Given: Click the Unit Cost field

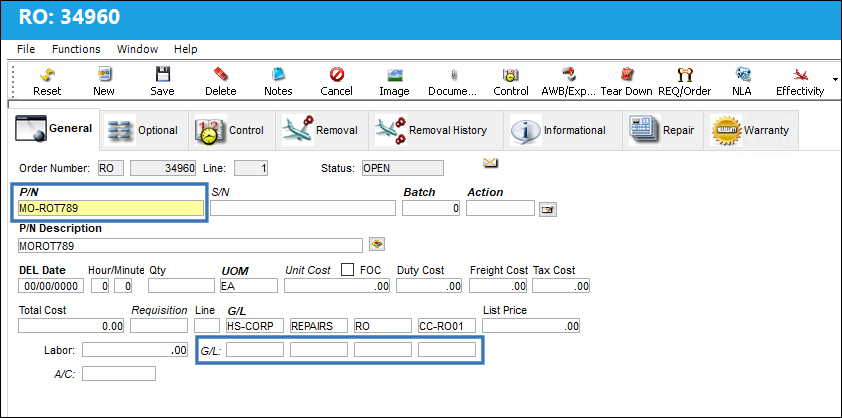Looking at the screenshot, I should [x=337, y=286].
